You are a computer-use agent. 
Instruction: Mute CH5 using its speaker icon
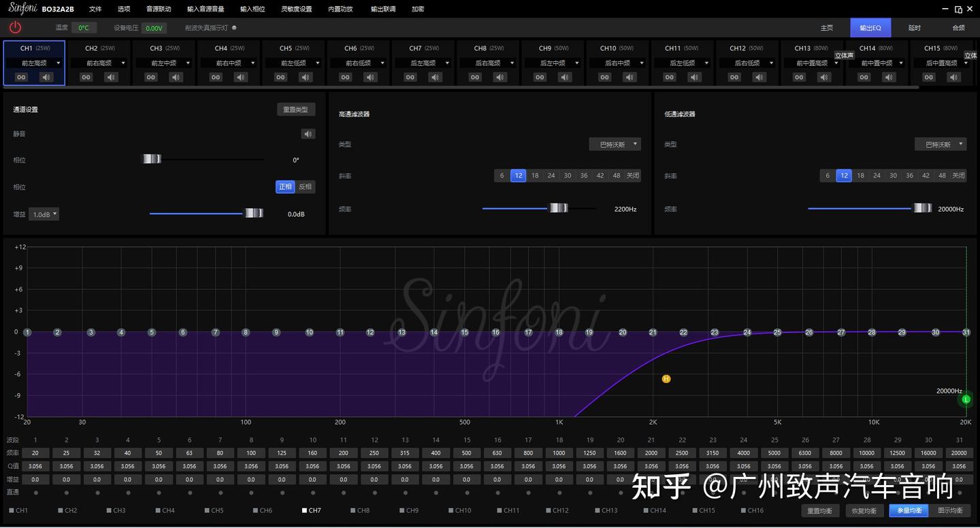pyautogui.click(x=306, y=77)
